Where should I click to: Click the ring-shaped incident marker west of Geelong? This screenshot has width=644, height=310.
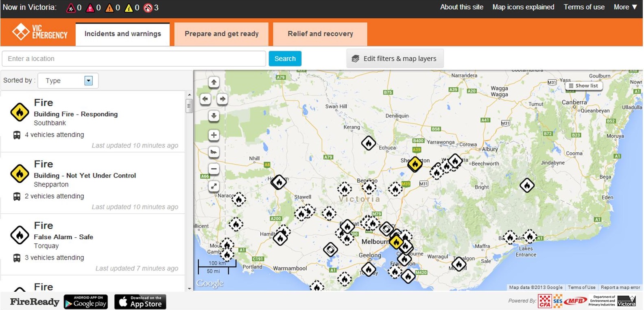pos(330,249)
